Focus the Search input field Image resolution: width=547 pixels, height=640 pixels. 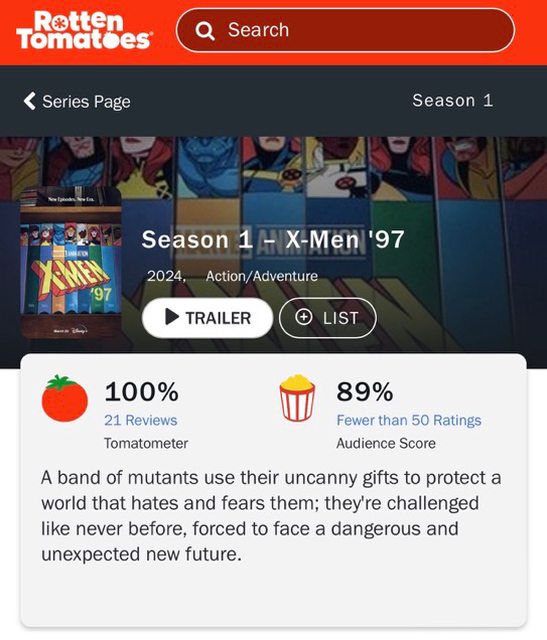click(345, 30)
